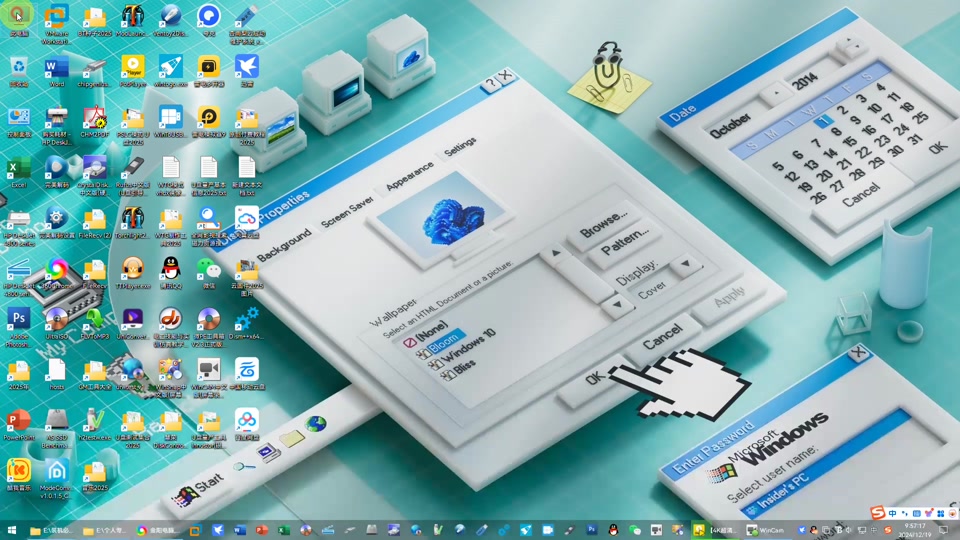Launch VMware Workstation from the desktop
This screenshot has width=960, height=540.
click(x=56, y=23)
